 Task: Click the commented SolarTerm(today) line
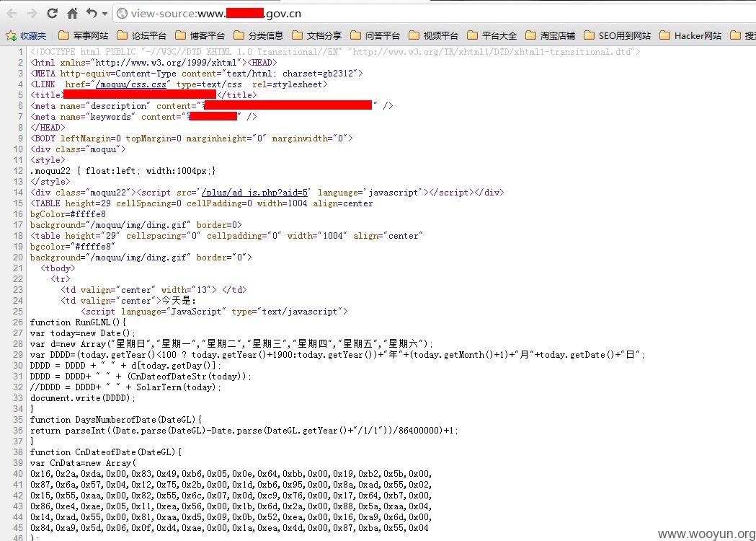(x=126, y=387)
